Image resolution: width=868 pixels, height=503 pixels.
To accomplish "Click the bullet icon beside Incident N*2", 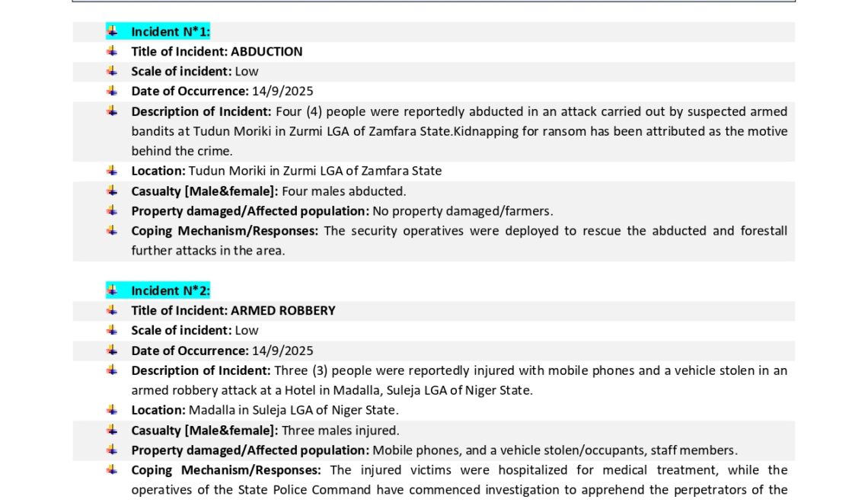I will 112,290.
